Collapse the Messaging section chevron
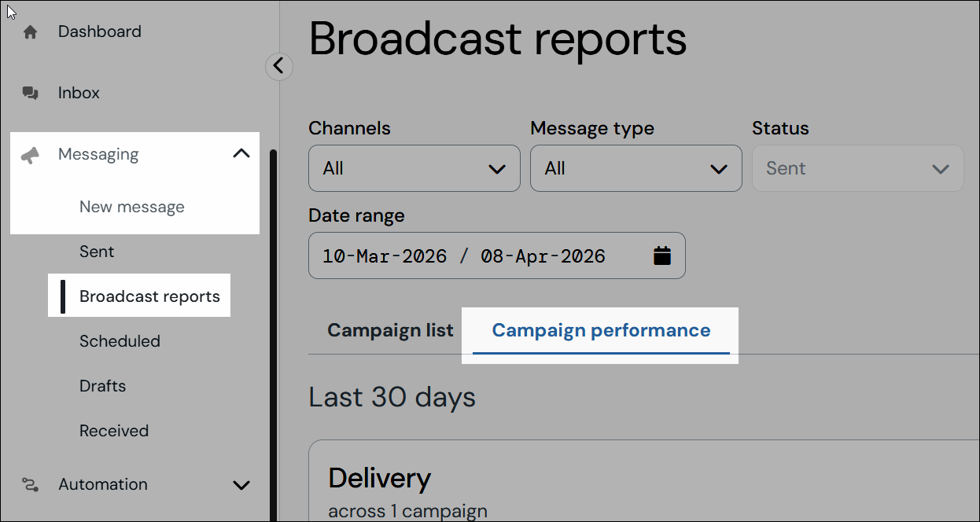The height and width of the screenshot is (522, 980). pos(241,154)
